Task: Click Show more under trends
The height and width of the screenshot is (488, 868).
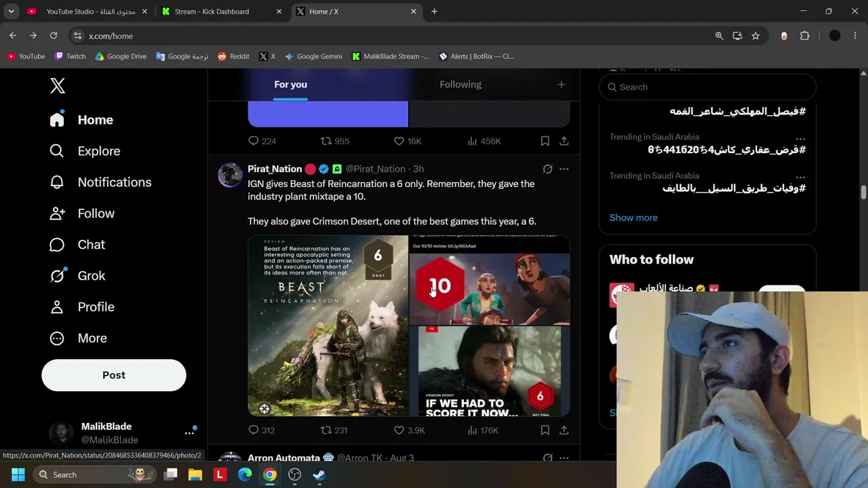Action: click(633, 218)
